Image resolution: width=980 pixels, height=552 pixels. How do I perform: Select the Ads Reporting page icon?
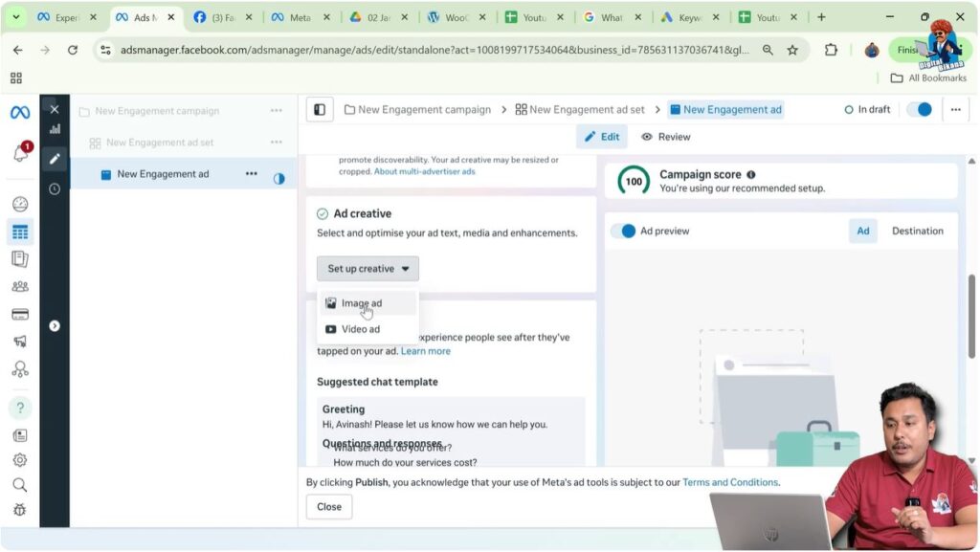[20, 258]
